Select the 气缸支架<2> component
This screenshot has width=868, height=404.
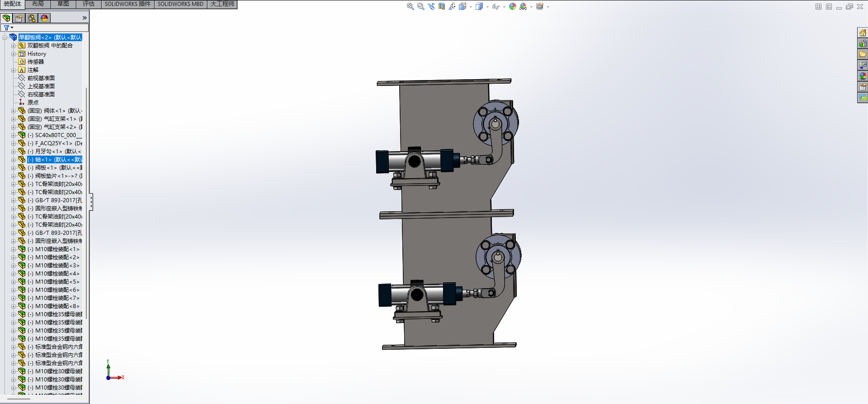[55, 127]
